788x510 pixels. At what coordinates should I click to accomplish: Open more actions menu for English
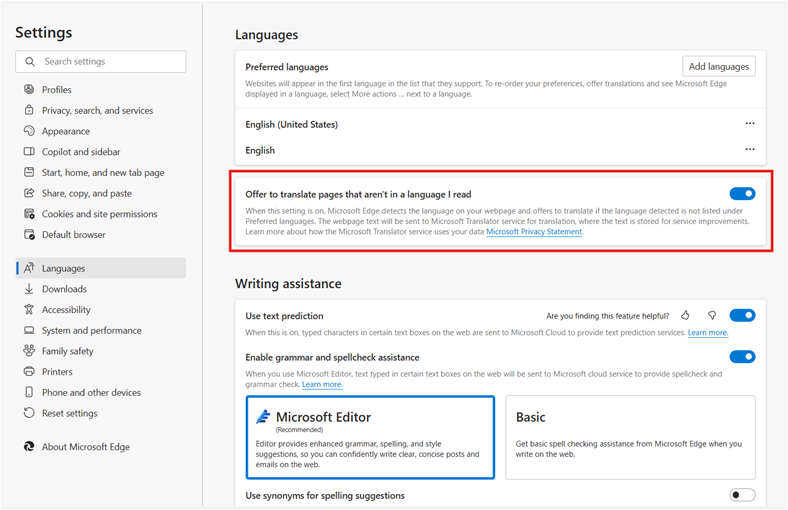point(750,150)
